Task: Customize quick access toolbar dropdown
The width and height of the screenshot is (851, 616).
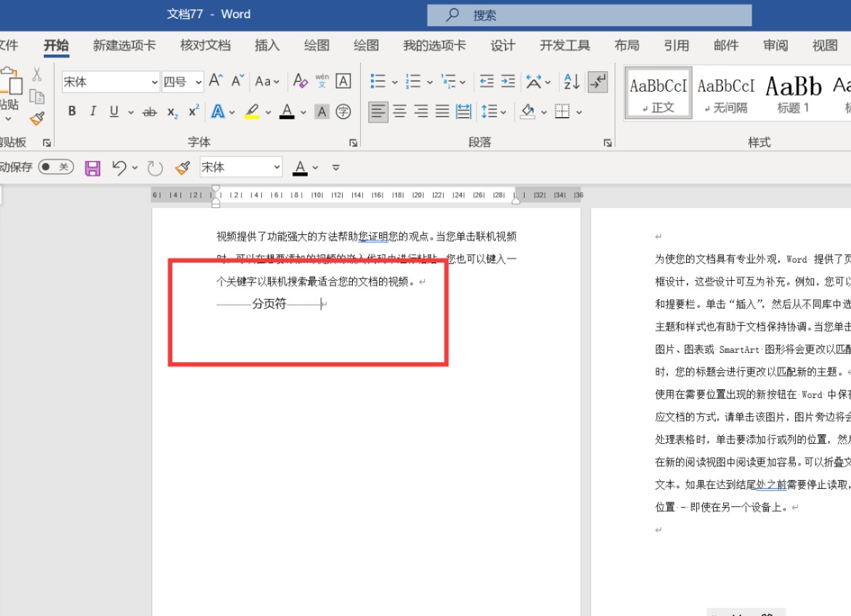Action: coord(336,168)
